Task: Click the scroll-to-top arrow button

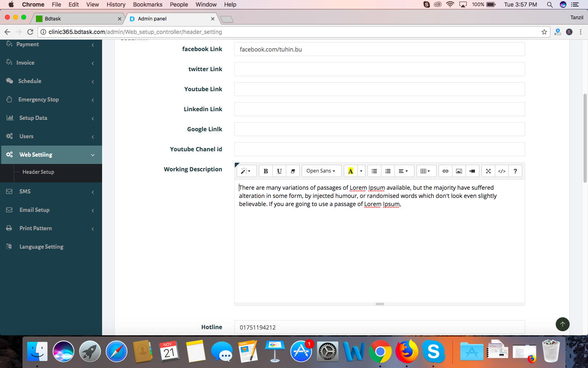Action: click(x=562, y=324)
